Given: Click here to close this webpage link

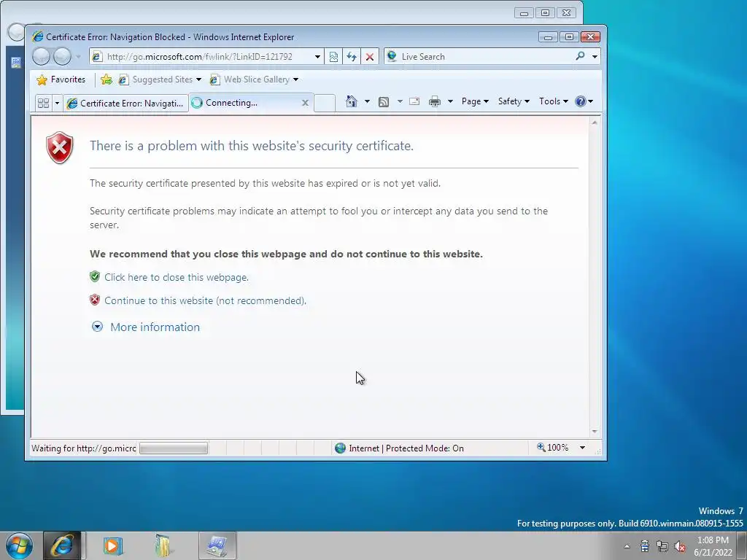Looking at the screenshot, I should 177,277.
